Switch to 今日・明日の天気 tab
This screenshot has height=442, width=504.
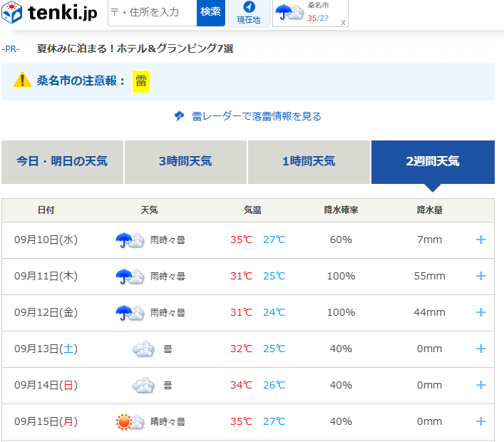click(x=62, y=162)
